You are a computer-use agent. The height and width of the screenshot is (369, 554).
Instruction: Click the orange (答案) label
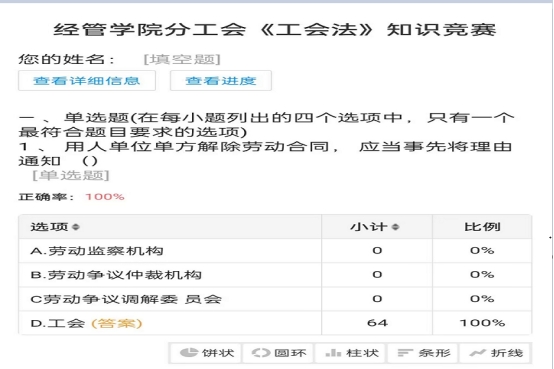pyautogui.click(x=117, y=323)
